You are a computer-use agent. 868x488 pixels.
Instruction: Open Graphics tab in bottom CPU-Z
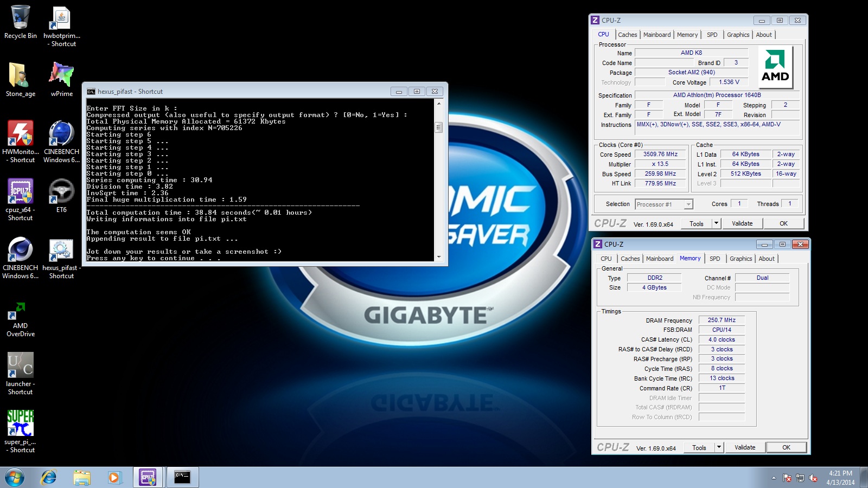coord(741,259)
